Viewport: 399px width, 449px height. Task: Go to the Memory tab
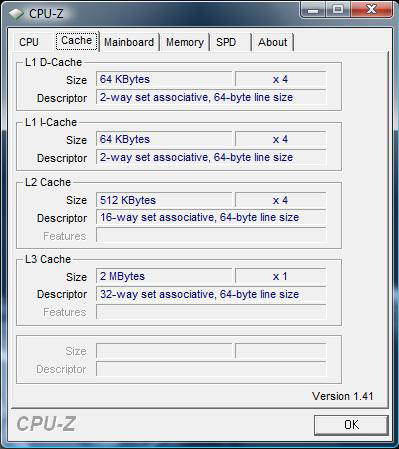(x=185, y=42)
